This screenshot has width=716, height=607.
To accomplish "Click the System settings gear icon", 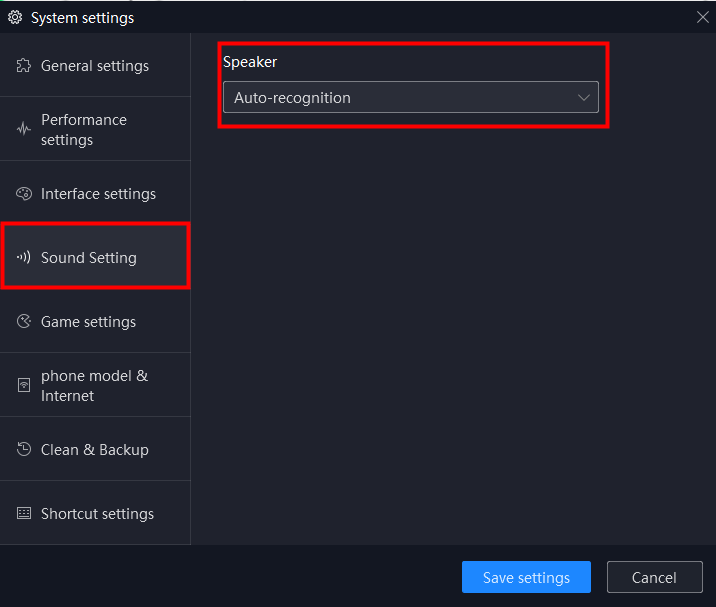I will click(15, 17).
